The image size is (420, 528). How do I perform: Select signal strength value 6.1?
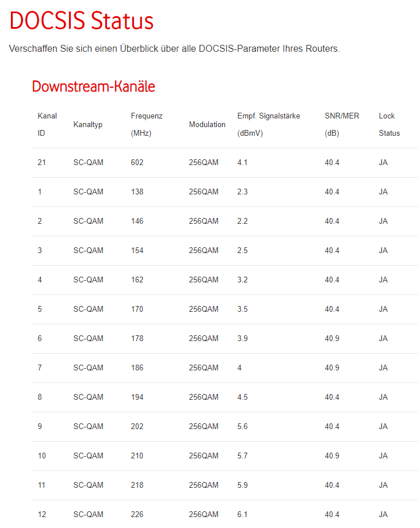pyautogui.click(x=242, y=514)
